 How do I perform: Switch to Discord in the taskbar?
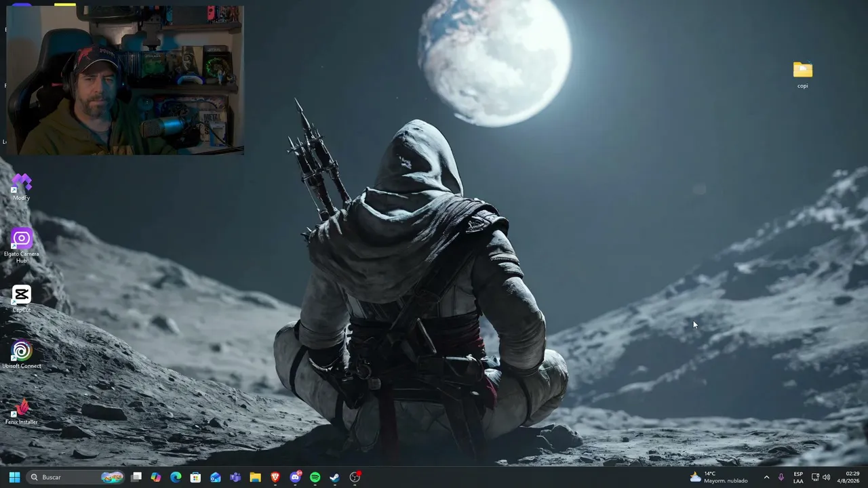(x=295, y=477)
